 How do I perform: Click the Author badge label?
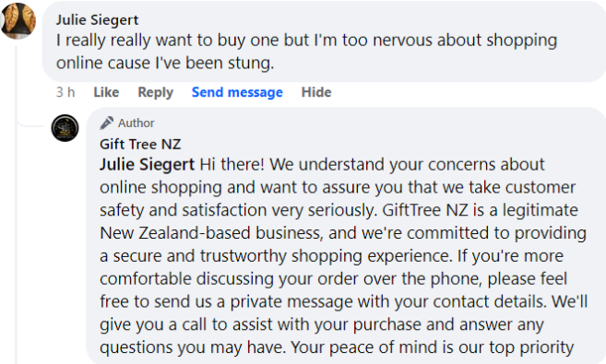tap(136, 123)
